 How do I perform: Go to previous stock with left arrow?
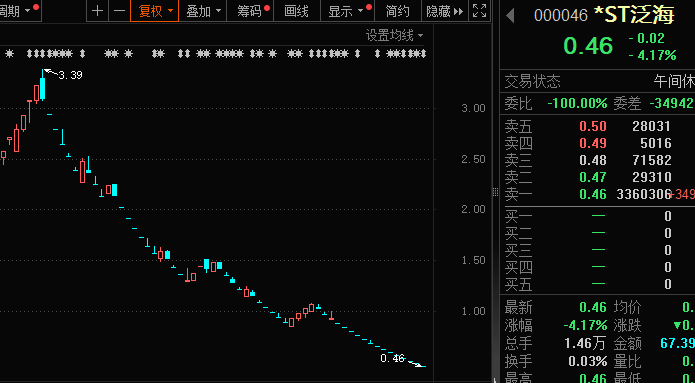tap(510, 16)
